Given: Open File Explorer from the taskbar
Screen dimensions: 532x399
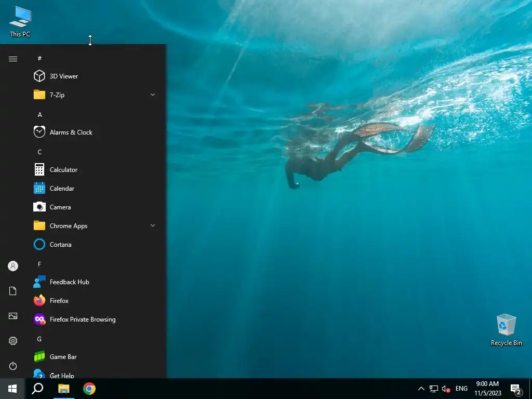Looking at the screenshot, I should [x=63, y=389].
